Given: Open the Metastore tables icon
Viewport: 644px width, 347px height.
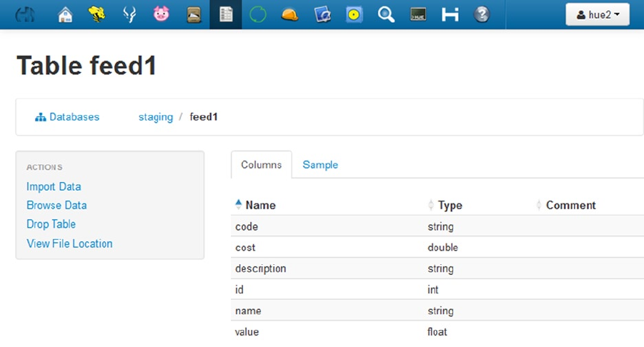Looking at the screenshot, I should (x=226, y=14).
